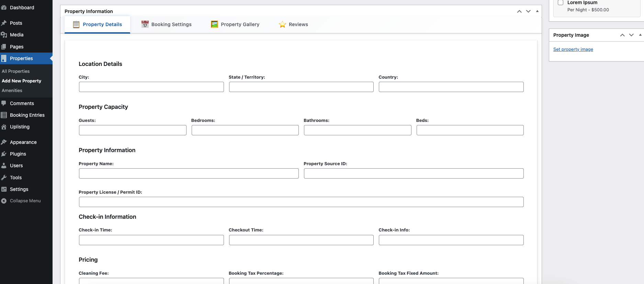This screenshot has height=284, width=644.
Task: Click the picture icon on Property Gallery tab
Action: click(x=214, y=24)
